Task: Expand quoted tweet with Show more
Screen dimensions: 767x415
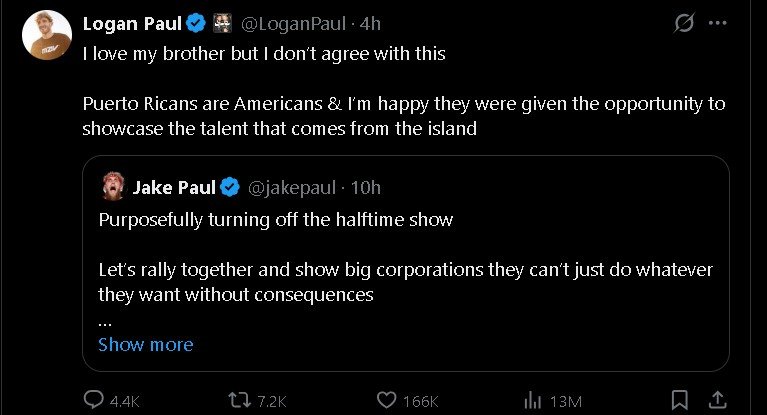Action: pos(145,344)
